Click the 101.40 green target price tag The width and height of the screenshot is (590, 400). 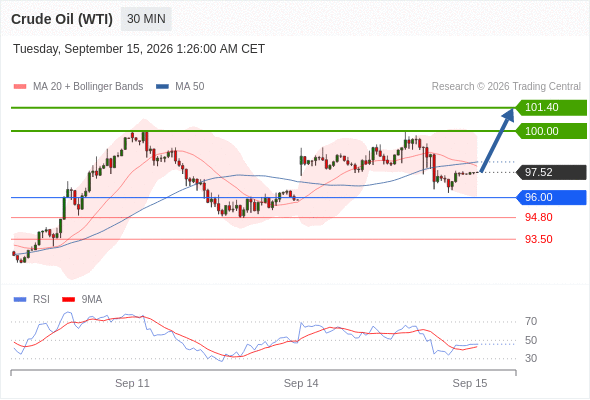(x=551, y=108)
